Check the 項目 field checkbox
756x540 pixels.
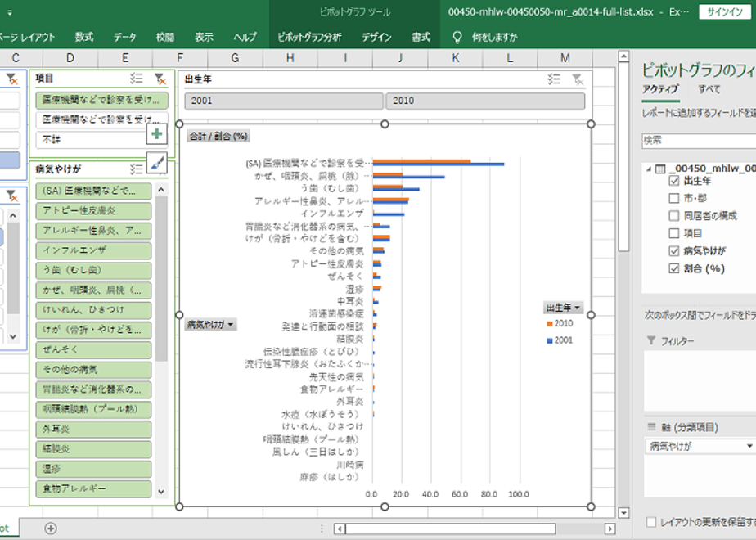pyautogui.click(x=674, y=233)
